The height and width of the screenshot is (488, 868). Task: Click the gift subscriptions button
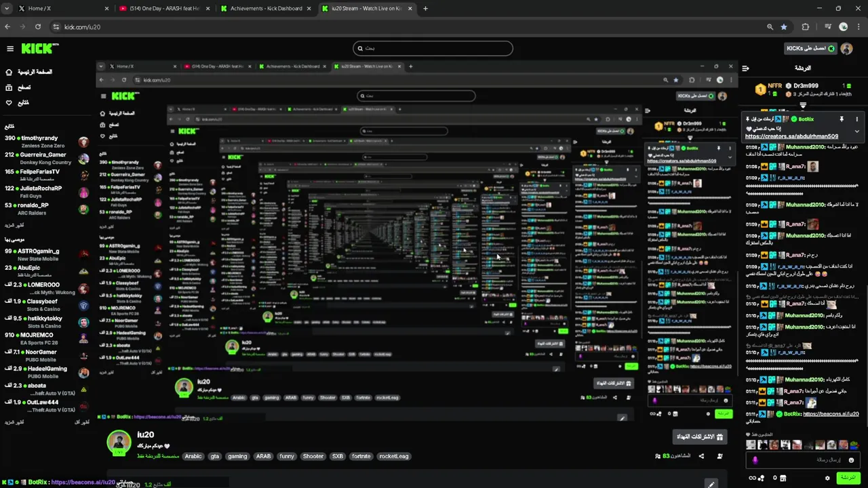point(700,437)
